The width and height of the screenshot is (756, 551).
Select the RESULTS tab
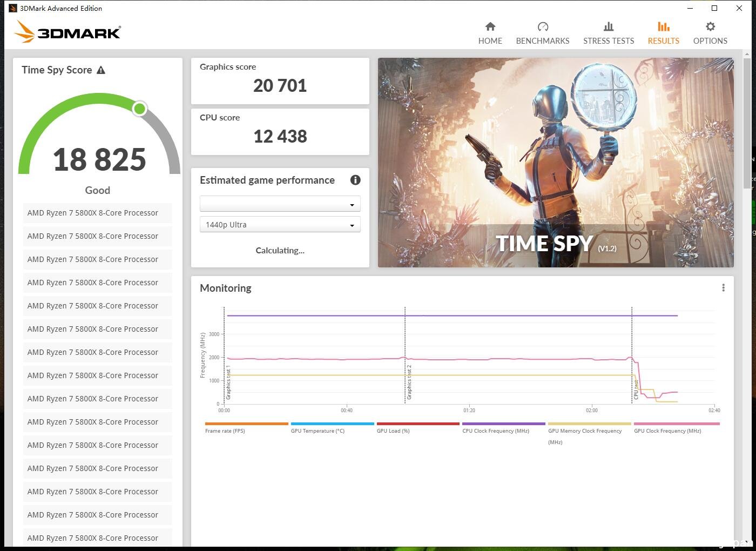[x=663, y=33]
